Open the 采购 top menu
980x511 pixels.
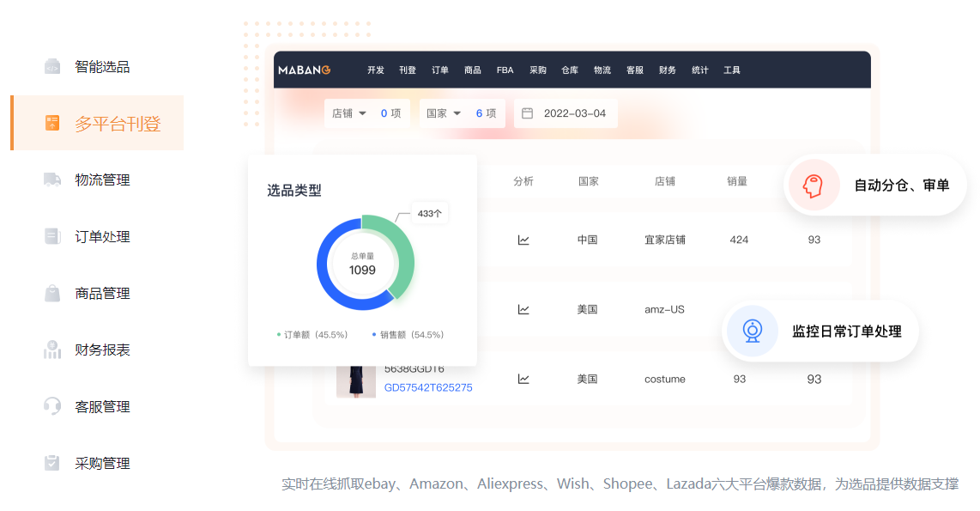537,70
